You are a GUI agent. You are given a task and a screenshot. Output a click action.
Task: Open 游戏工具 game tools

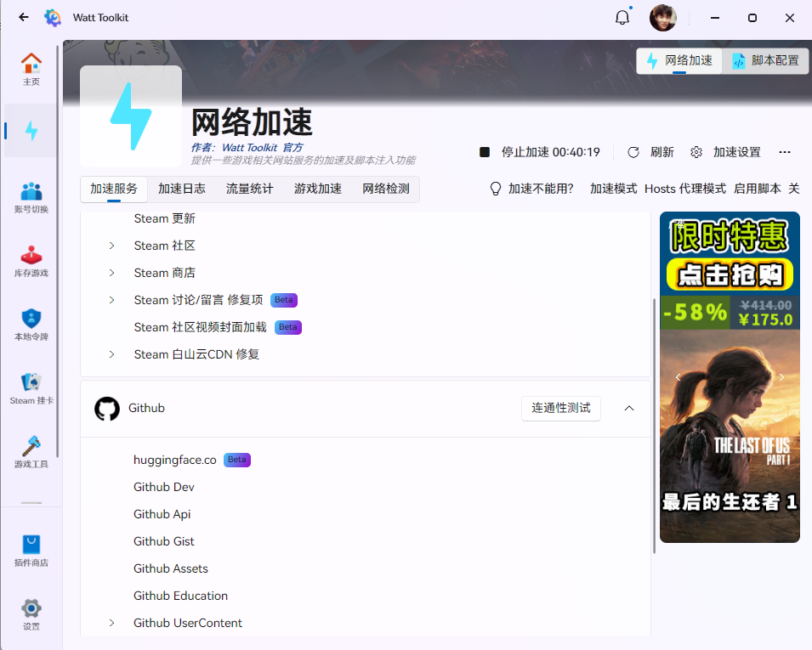point(31,452)
